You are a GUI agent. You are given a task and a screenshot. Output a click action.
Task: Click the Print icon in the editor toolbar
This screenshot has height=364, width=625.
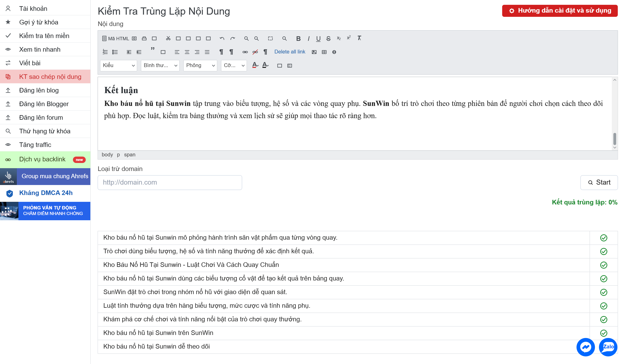(x=144, y=38)
